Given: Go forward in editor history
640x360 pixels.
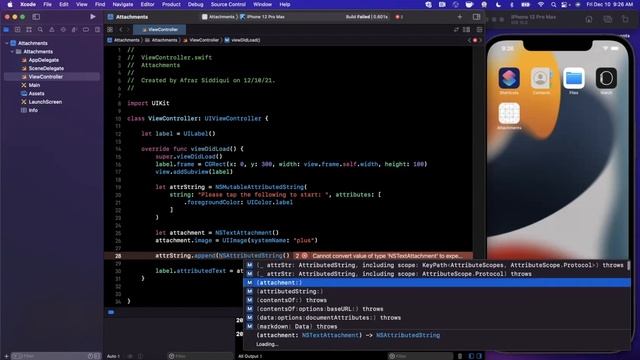Looking at the screenshot, I should [128, 30].
